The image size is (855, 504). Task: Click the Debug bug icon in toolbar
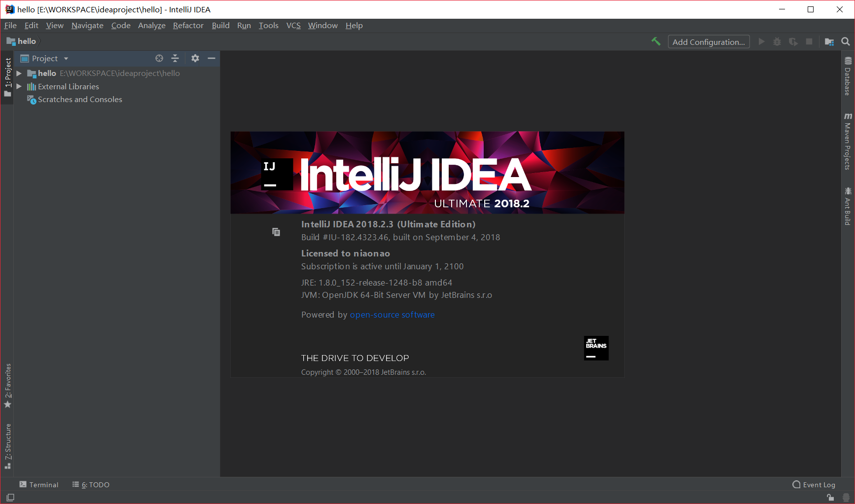click(x=777, y=42)
